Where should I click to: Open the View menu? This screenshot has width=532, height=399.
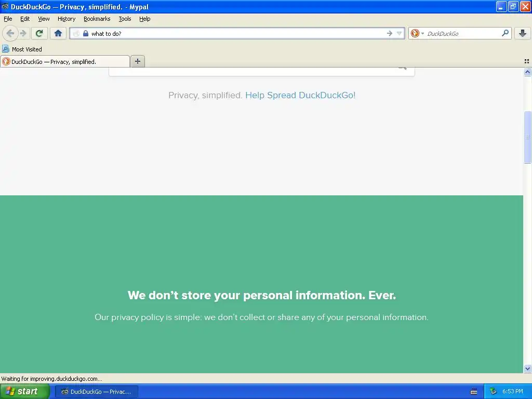tap(44, 19)
